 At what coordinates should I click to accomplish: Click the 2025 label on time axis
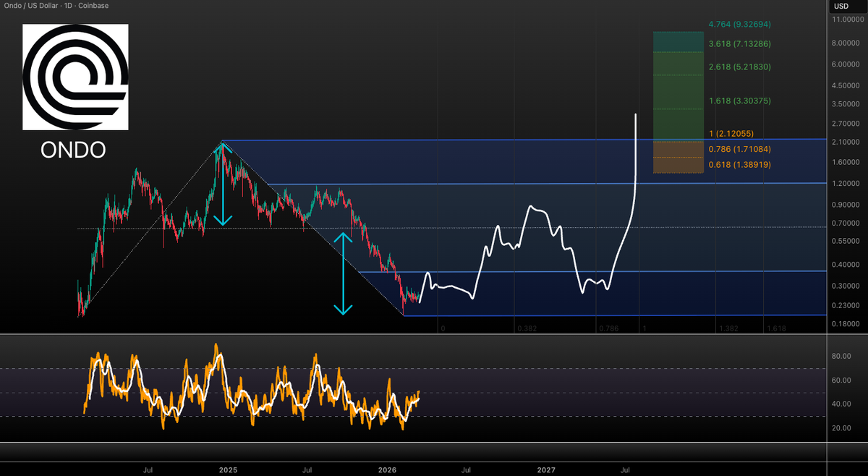(x=228, y=470)
